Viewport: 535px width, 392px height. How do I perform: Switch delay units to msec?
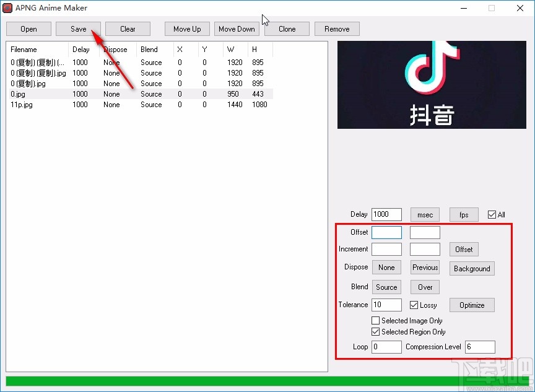[x=425, y=214]
